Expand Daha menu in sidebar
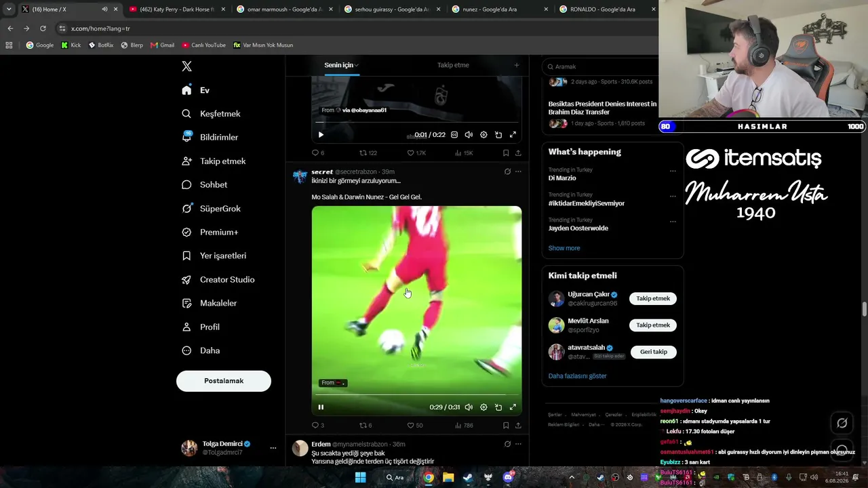Image resolution: width=868 pixels, height=488 pixels. tap(201, 351)
